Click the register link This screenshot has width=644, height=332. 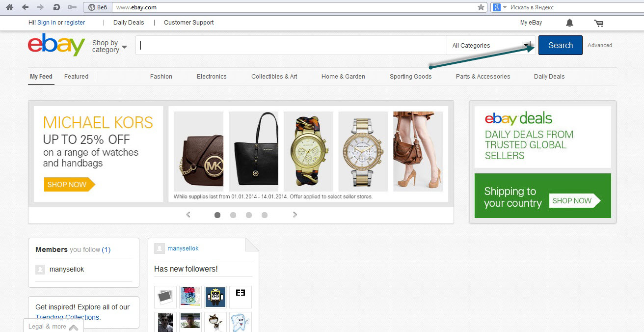75,23
